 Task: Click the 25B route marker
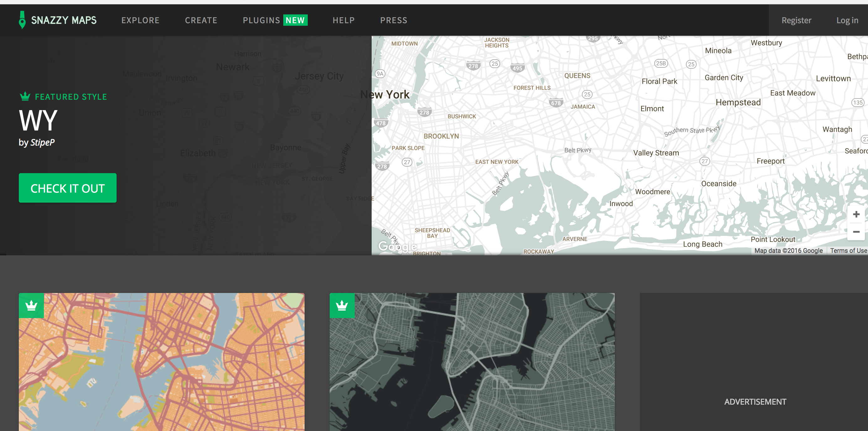661,63
